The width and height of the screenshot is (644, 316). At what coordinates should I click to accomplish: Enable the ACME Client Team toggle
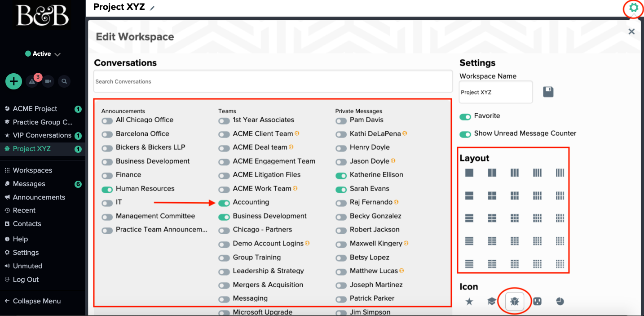[x=224, y=135]
